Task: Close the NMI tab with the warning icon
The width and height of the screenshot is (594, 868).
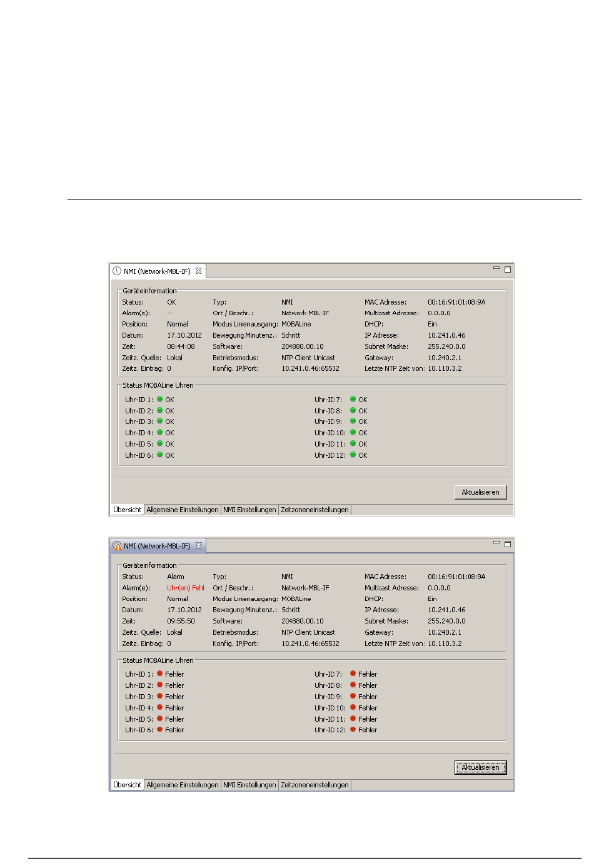Action: click(x=198, y=545)
